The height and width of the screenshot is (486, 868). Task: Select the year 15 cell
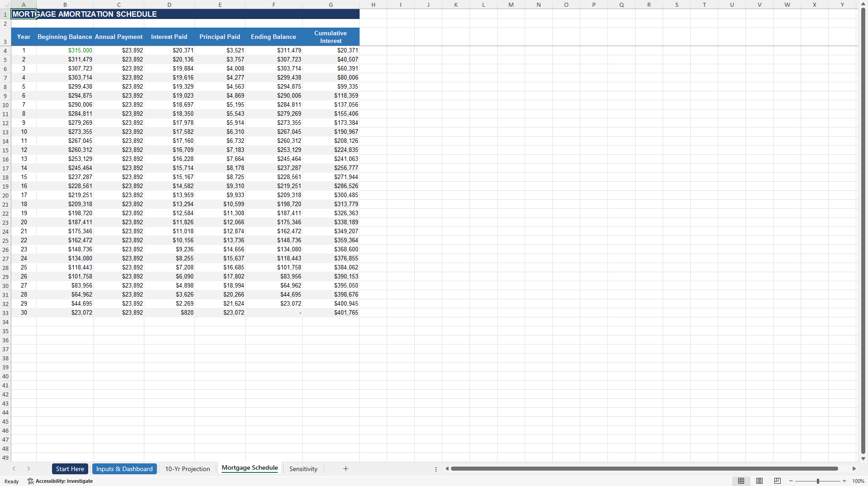tap(24, 177)
